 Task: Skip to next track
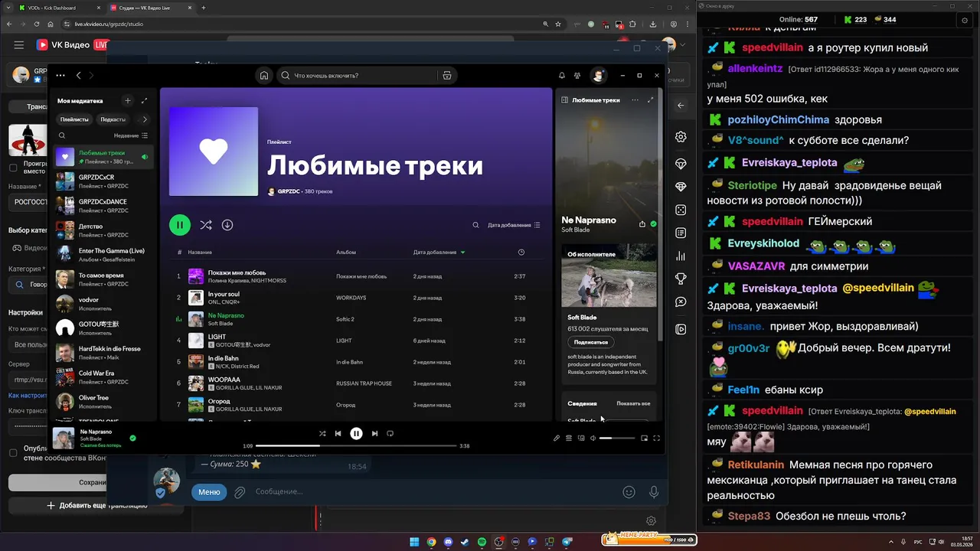pyautogui.click(x=374, y=433)
